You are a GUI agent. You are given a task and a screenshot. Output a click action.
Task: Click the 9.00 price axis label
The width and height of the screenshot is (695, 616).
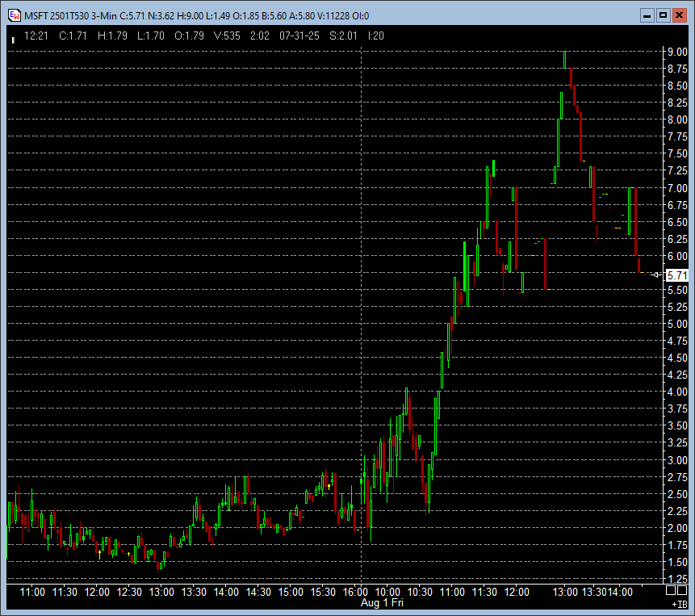pos(678,52)
